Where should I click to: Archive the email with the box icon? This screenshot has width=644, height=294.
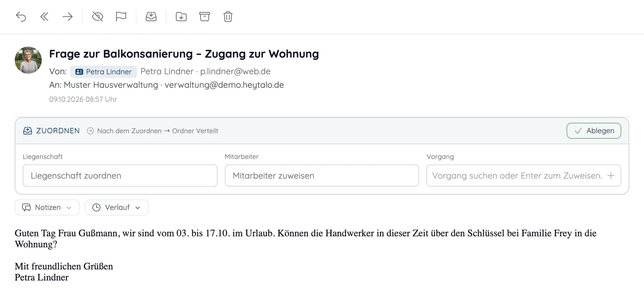click(x=205, y=17)
